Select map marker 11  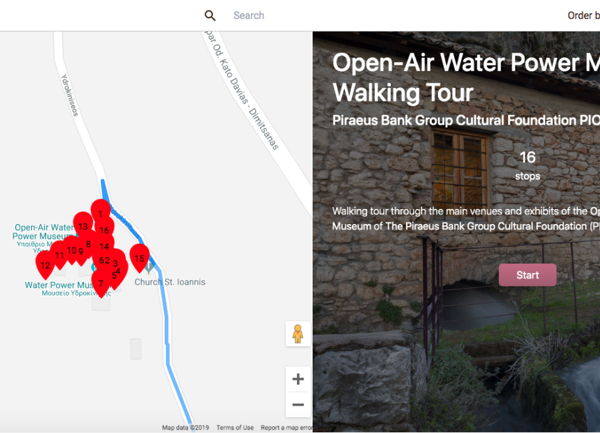coord(59,254)
